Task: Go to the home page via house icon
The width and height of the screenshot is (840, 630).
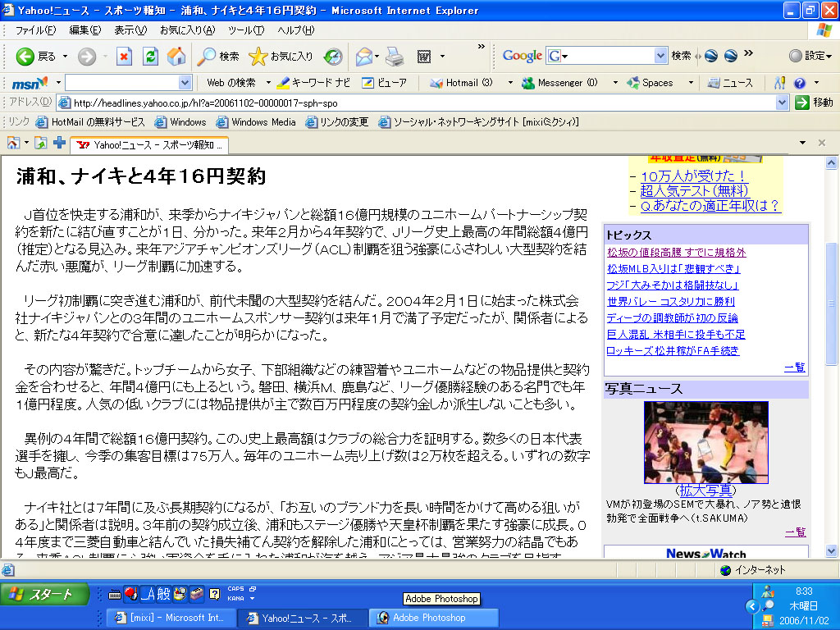Action: pyautogui.click(x=176, y=57)
